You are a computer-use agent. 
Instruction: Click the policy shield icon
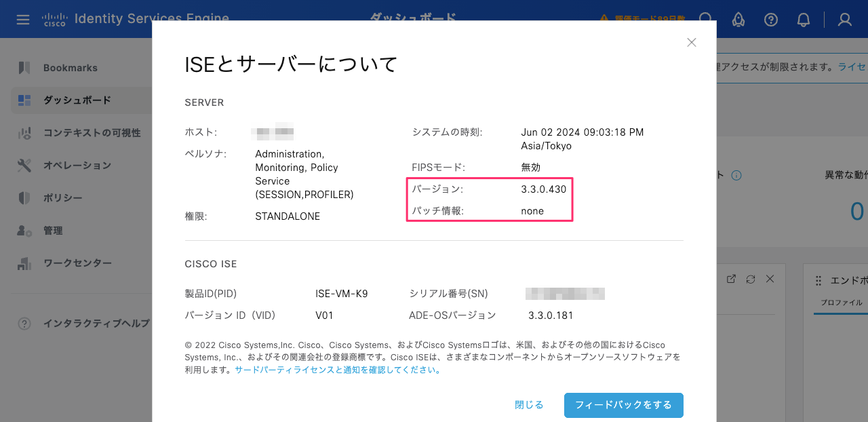24,198
